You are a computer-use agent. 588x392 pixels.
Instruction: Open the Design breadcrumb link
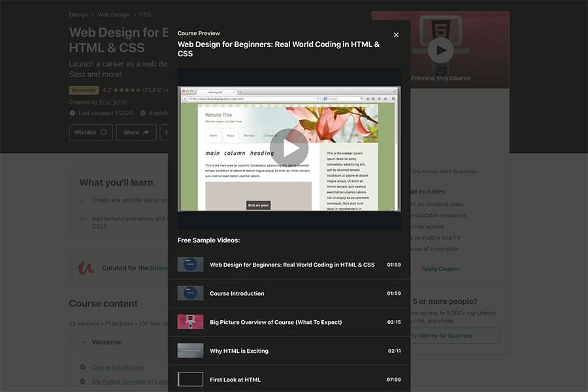(78, 14)
